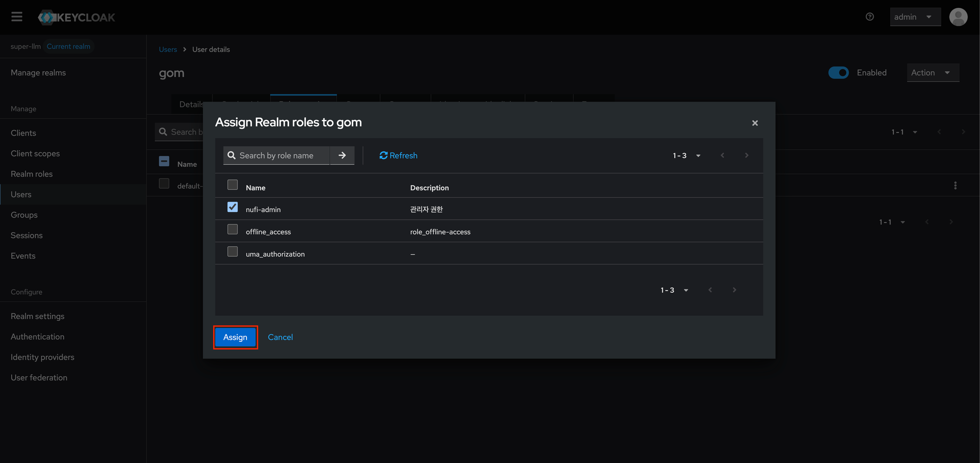
Task: Expand the 1-3 pagination dropdown at top
Action: [686, 155]
